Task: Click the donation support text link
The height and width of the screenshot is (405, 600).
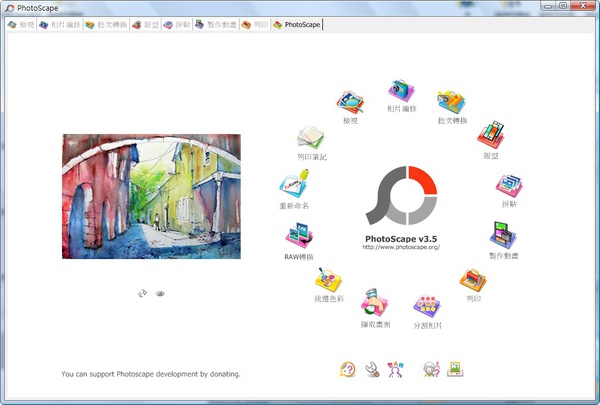Action: [151, 374]
